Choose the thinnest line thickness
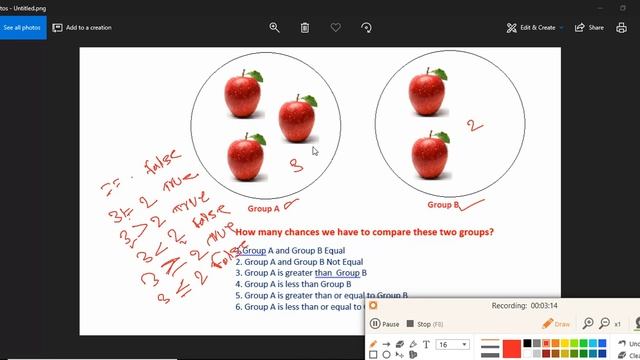 pyautogui.click(x=490, y=339)
